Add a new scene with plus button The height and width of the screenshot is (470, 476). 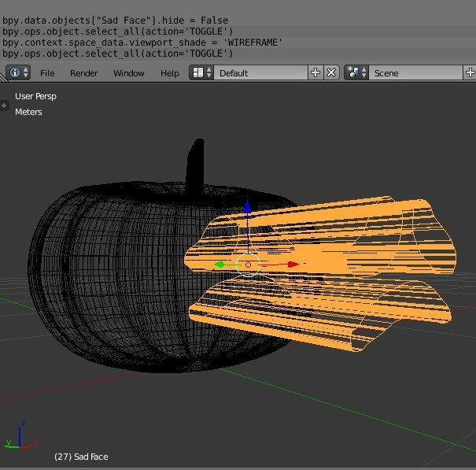point(470,73)
